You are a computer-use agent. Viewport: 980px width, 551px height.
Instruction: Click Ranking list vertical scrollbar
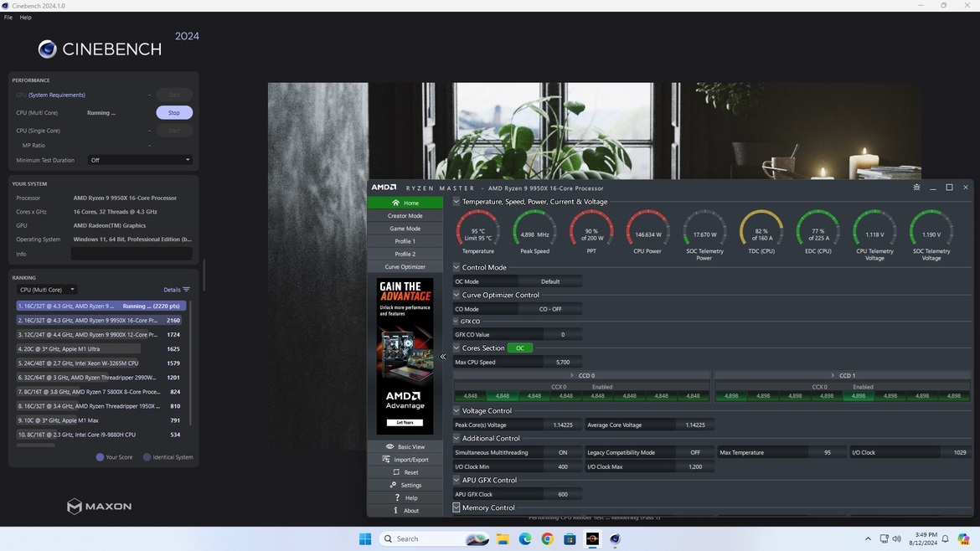pos(190,363)
